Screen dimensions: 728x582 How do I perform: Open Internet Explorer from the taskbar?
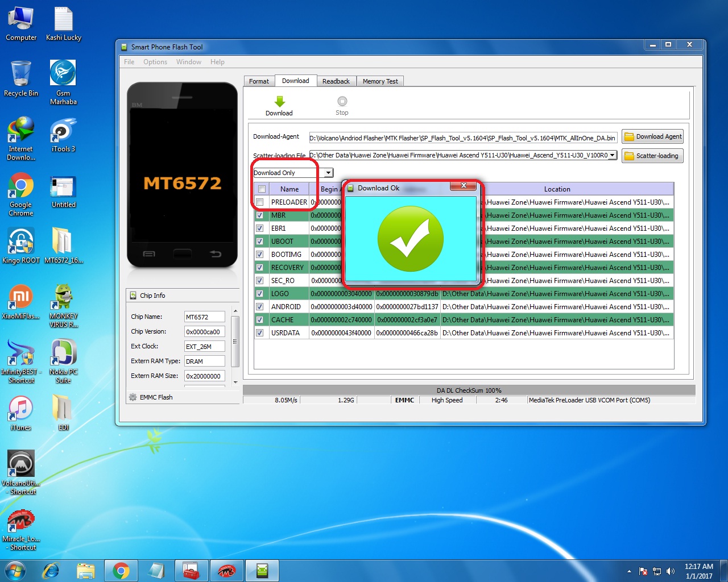click(51, 571)
